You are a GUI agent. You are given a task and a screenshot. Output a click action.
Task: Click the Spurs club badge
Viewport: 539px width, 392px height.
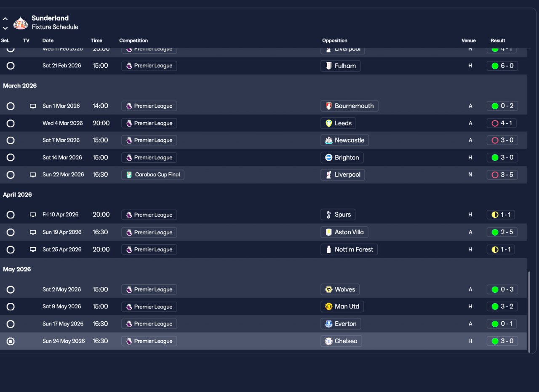[x=329, y=215]
